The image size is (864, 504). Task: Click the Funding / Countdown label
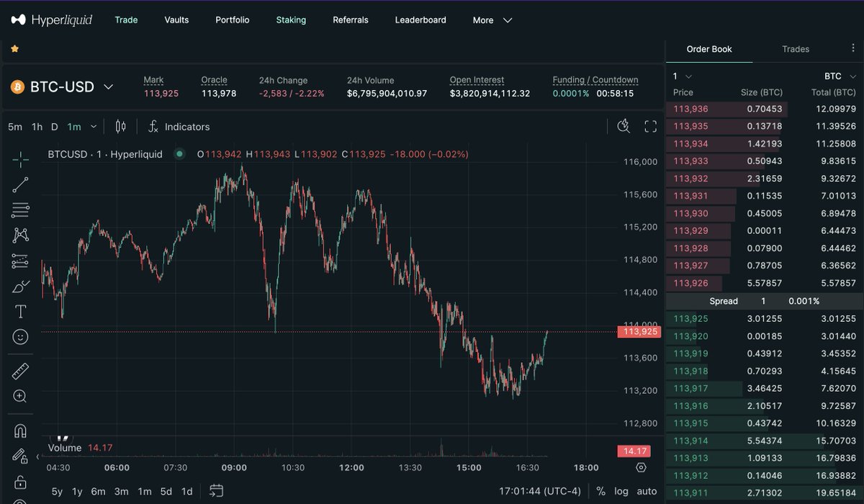(x=595, y=80)
